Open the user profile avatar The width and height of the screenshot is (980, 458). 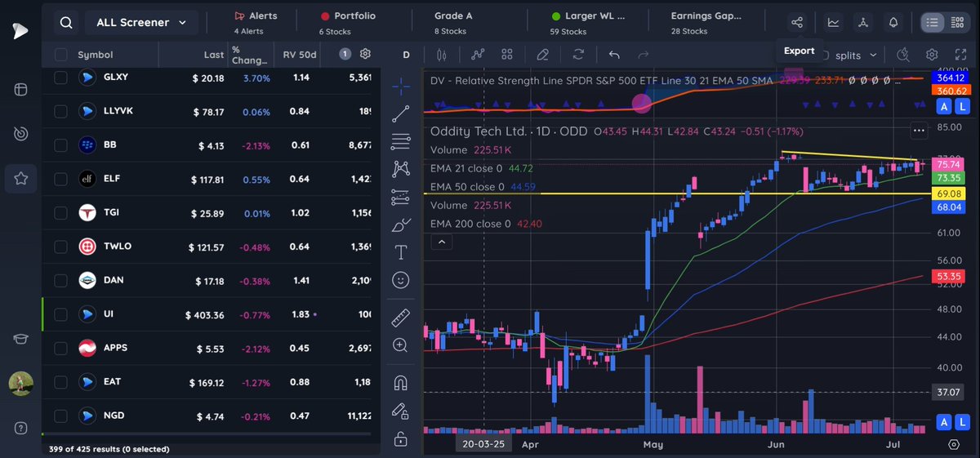click(x=20, y=384)
